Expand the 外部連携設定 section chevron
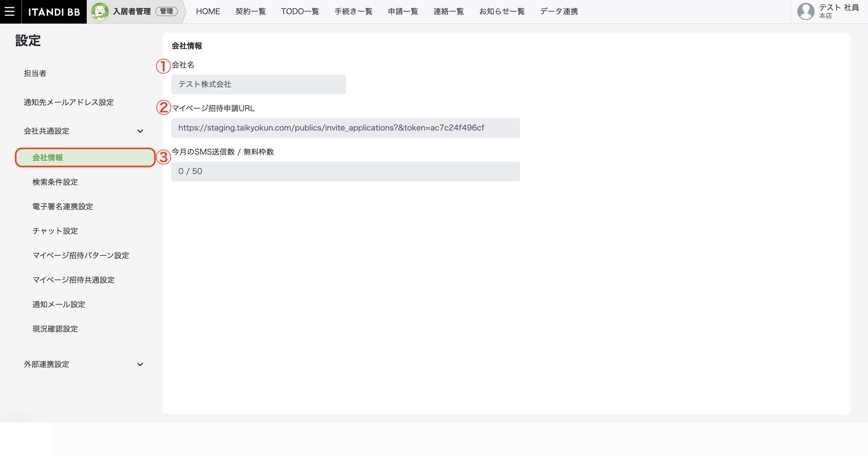This screenshot has width=868, height=455. click(x=140, y=364)
